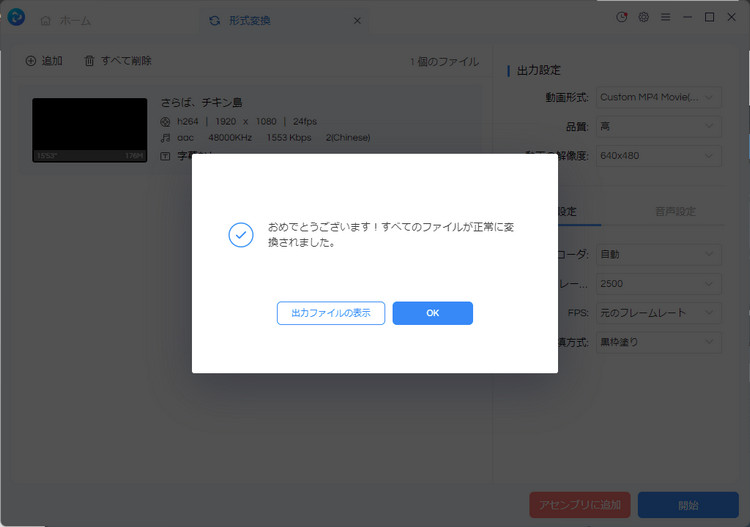
Task: Click the home icon beside ホーム
Action: click(45, 21)
